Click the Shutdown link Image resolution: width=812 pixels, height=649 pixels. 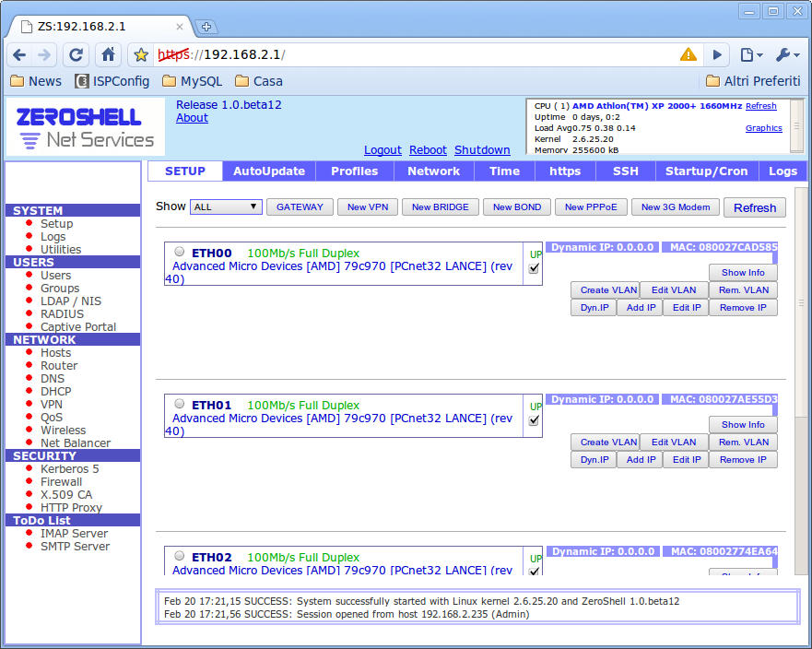tap(482, 149)
